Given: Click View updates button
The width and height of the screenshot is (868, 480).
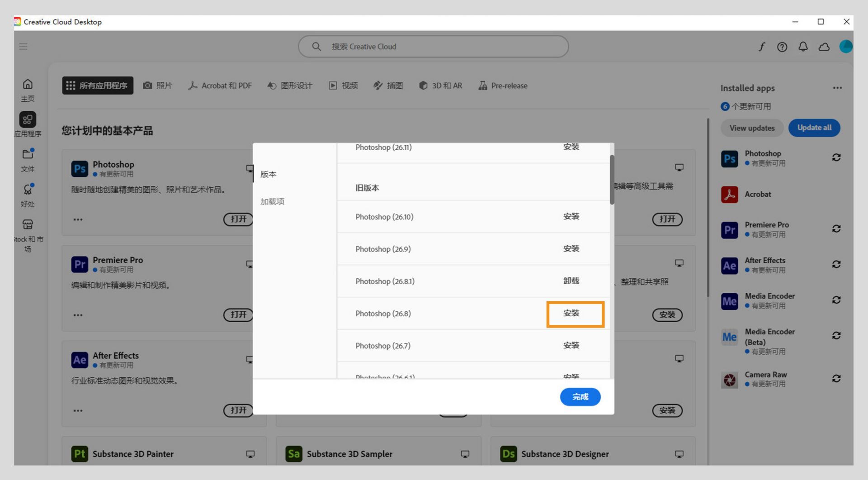Looking at the screenshot, I should pyautogui.click(x=752, y=128).
